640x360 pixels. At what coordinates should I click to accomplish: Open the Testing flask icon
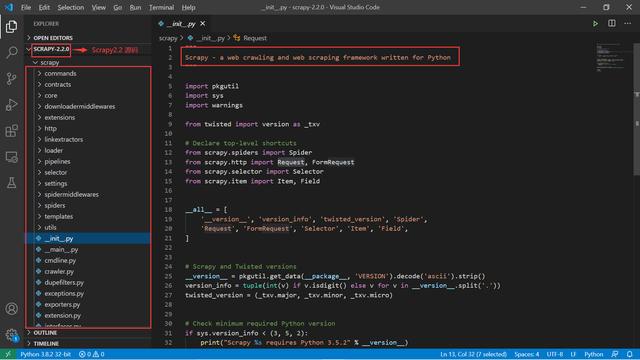(12, 183)
